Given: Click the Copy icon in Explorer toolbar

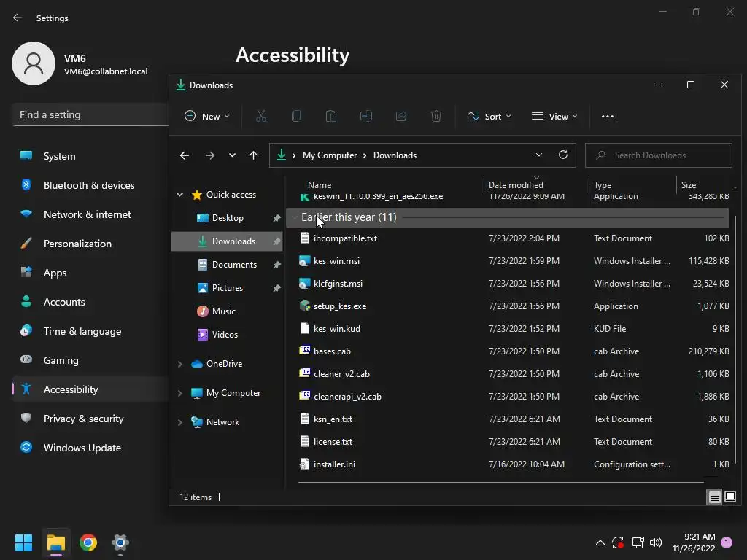Looking at the screenshot, I should pos(296,116).
